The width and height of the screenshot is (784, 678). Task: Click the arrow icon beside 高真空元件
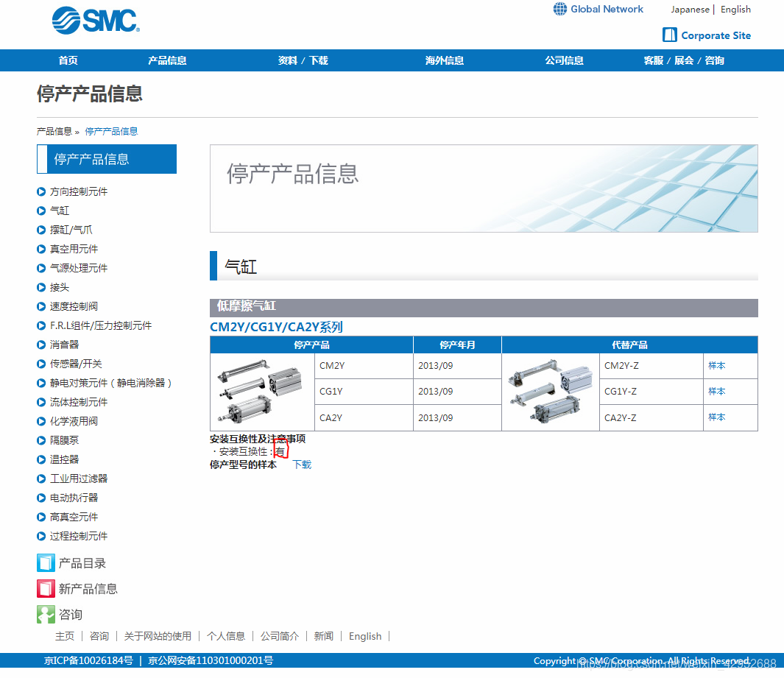tap(41, 517)
